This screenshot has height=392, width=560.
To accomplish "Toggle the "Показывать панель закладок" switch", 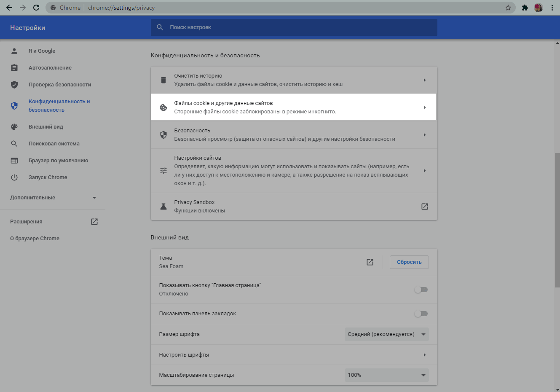I will coord(421,314).
